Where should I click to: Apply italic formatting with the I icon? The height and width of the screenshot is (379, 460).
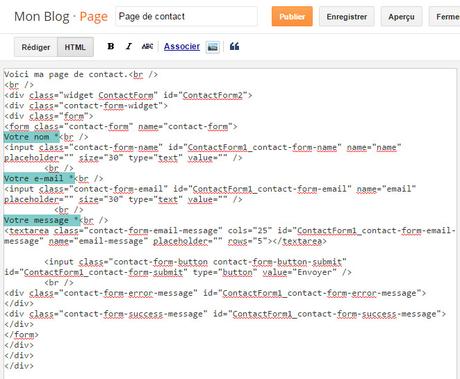tap(129, 47)
